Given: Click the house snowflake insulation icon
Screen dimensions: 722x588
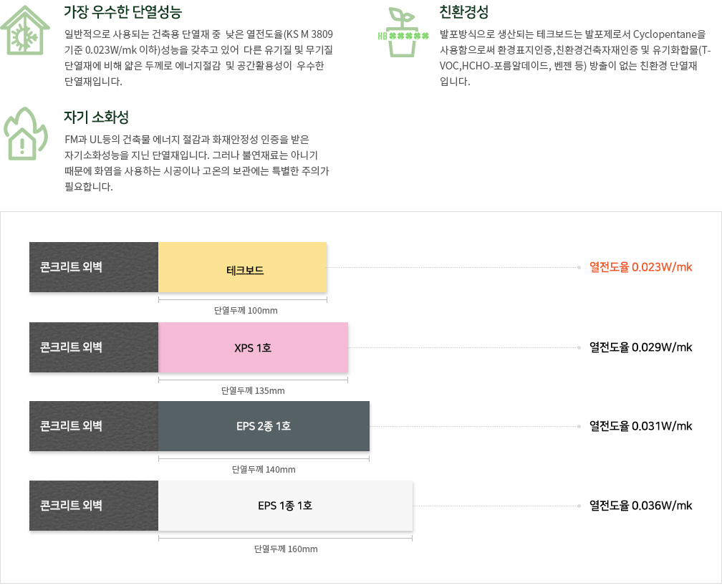Looking at the screenshot, I should click(25, 30).
